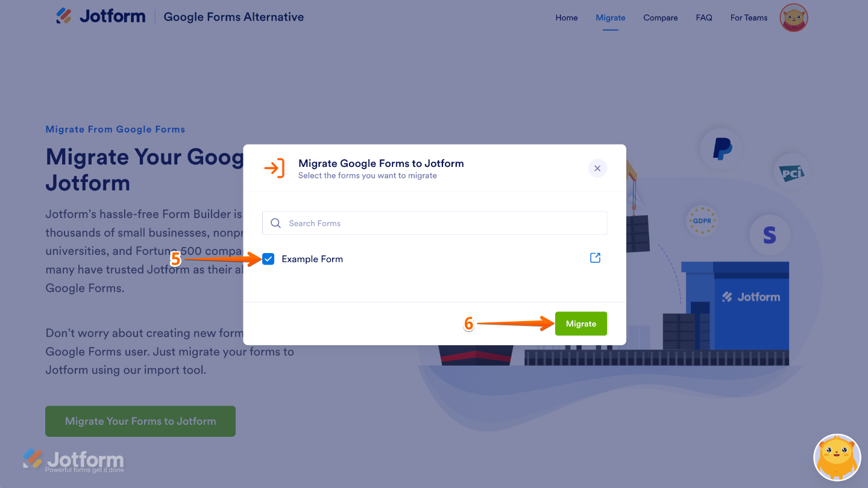Click the search magnifier icon
Screen dimensions: 868x488
tap(275, 223)
